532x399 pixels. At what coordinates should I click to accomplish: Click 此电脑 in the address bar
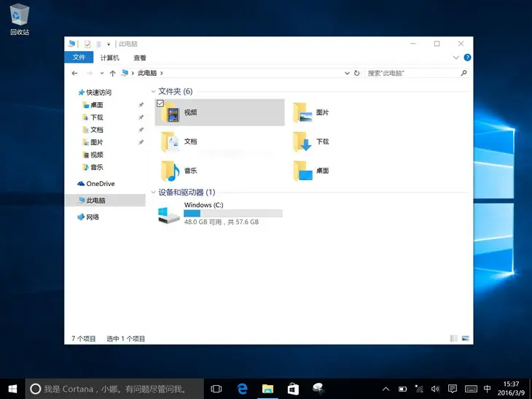point(147,73)
